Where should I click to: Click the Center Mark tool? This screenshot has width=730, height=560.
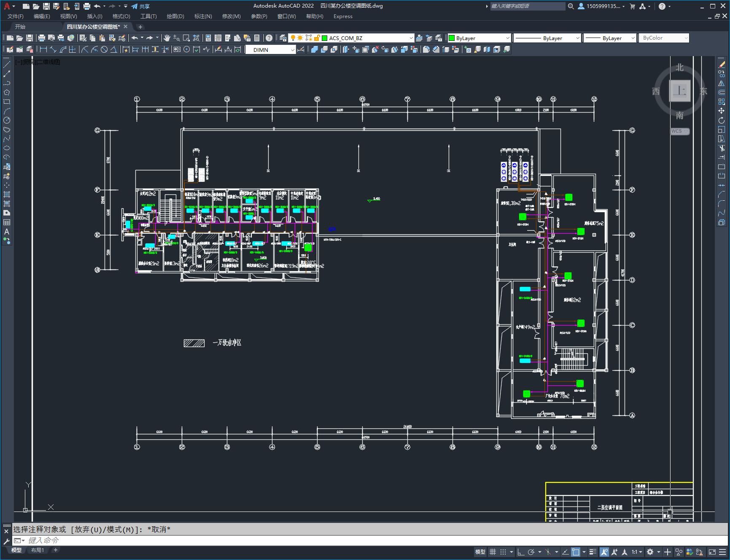(186, 49)
